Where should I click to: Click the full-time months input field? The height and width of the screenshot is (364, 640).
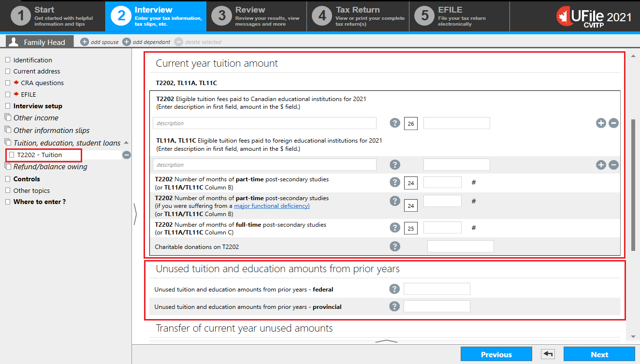(442, 227)
